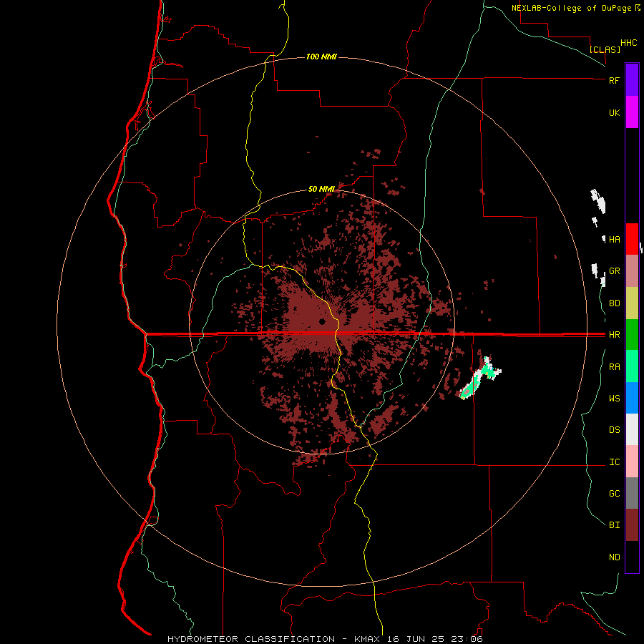Click the 'WS' legend label
This screenshot has height=644, width=644.
[614, 399]
